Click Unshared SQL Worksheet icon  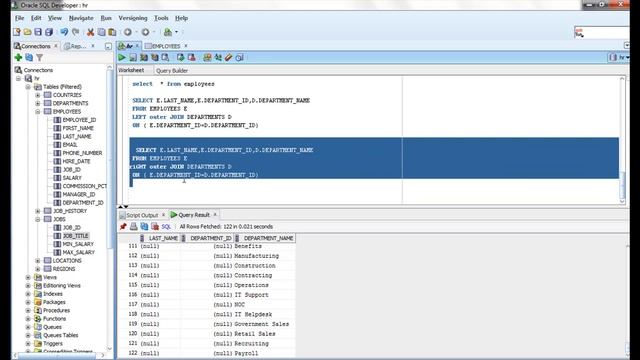coord(207,58)
